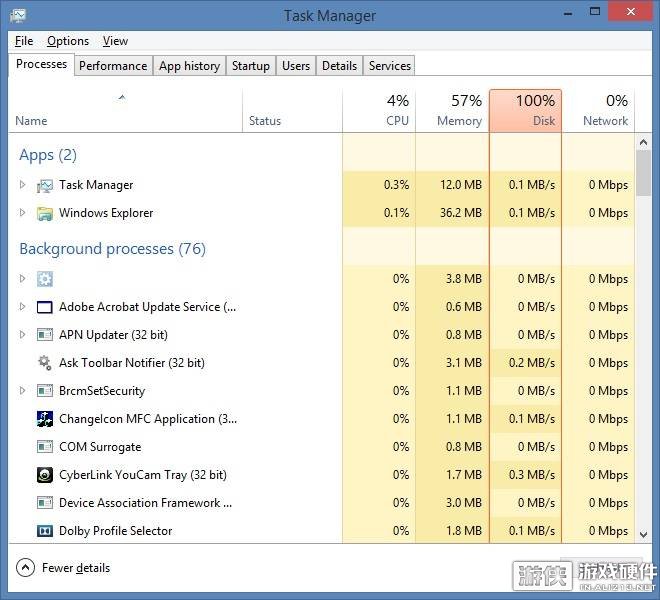The image size is (660, 600).
Task: Select the Device Association Framework row
Action: 321,503
